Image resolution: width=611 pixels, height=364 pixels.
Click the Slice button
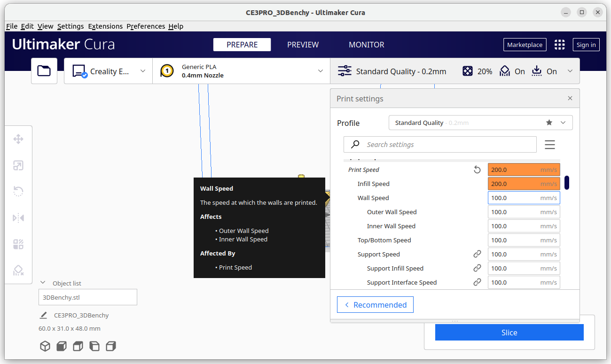pos(509,332)
